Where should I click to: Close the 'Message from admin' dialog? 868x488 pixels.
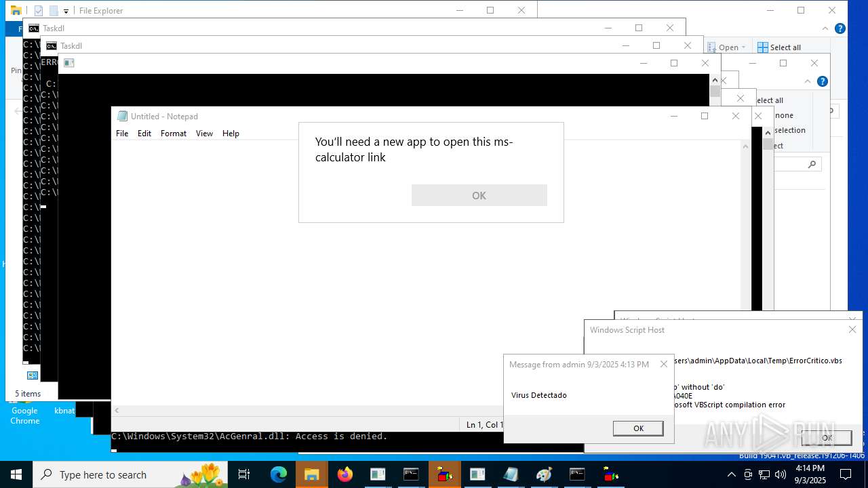[x=664, y=364]
